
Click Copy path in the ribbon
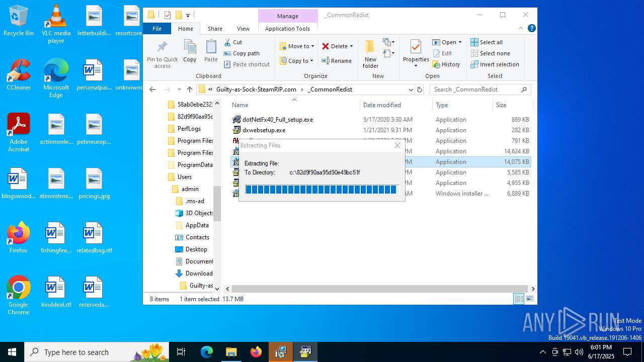tap(242, 53)
